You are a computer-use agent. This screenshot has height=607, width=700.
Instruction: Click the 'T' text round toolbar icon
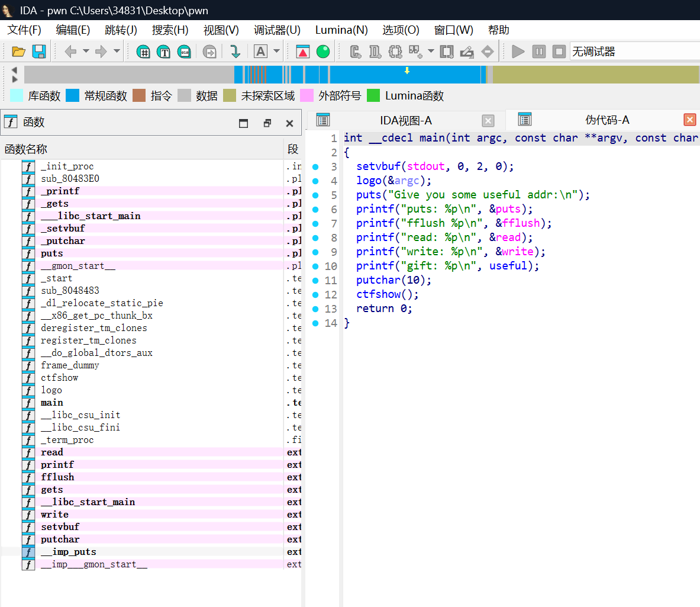point(164,52)
